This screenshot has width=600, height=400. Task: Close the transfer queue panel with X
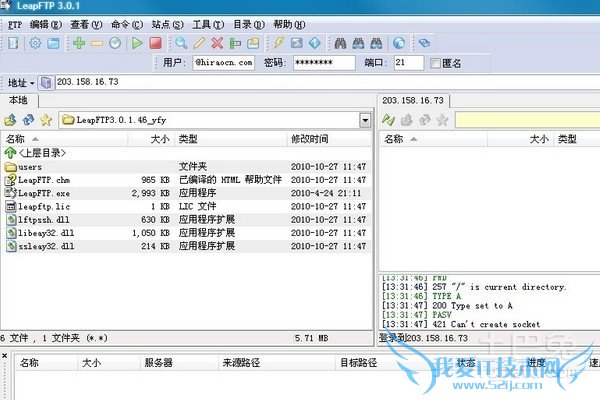click(x=5, y=356)
